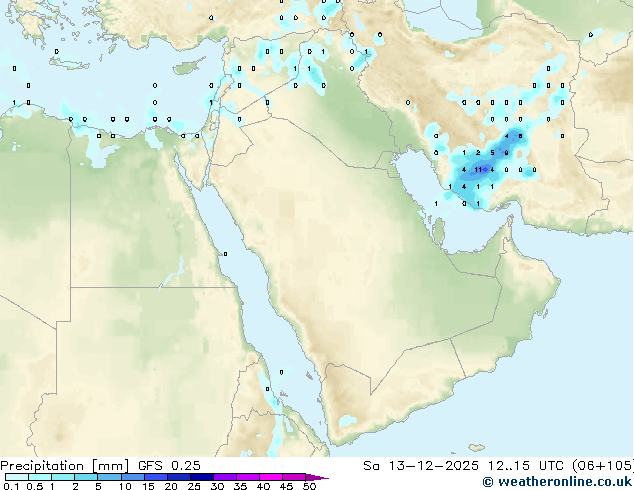The image size is (634, 490).
Task: Click the Crete island on the map
Action: coord(69,63)
